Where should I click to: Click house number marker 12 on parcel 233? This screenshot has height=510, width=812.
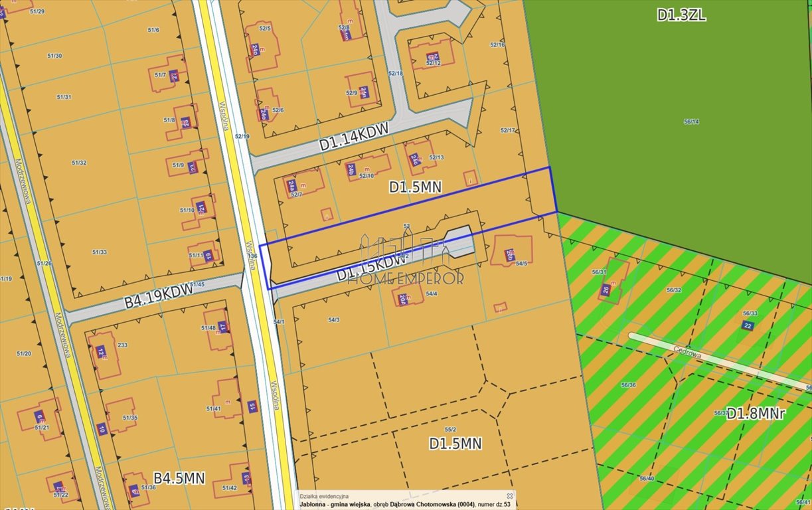pyautogui.click(x=101, y=352)
